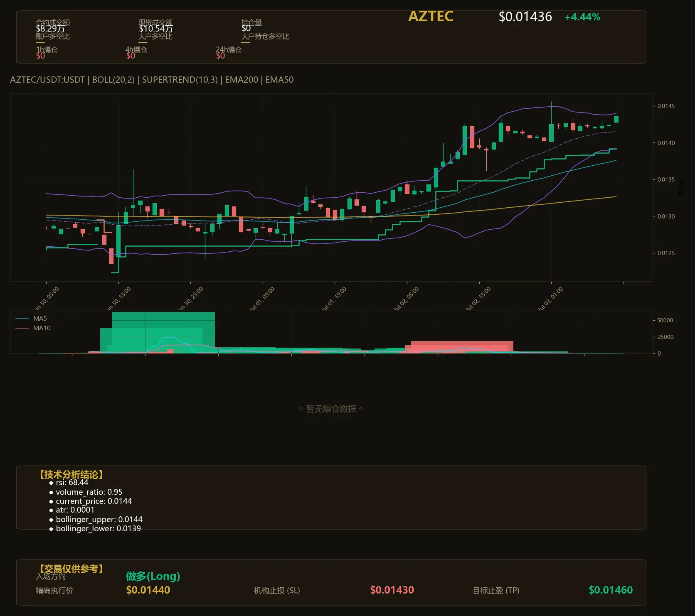Click the Jul 01, 09:00 time label

(261, 299)
